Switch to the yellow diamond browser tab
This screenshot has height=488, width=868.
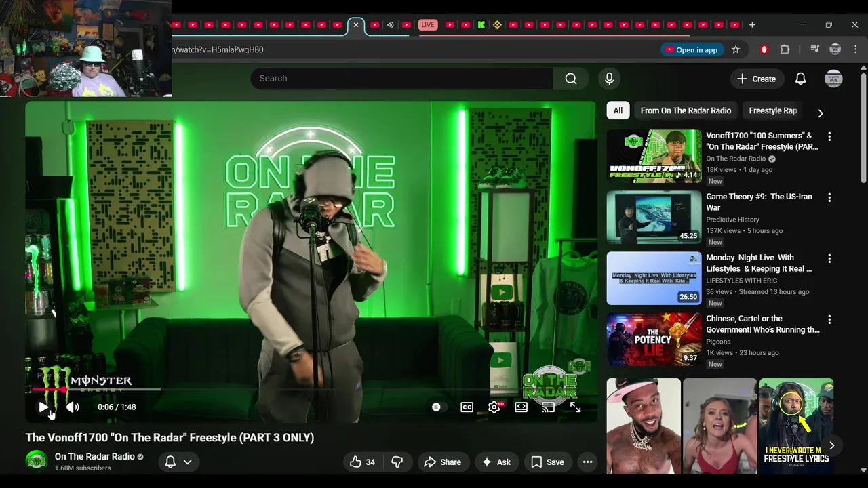(497, 25)
